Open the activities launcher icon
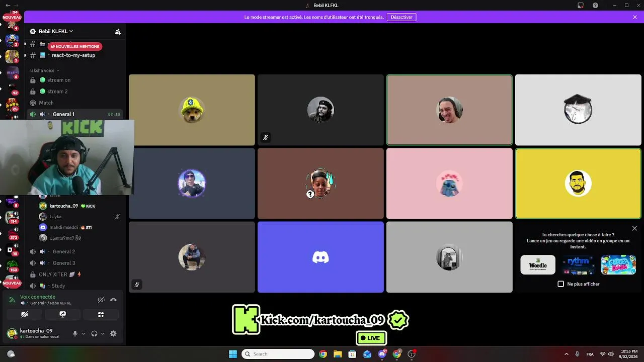Image resolution: width=644 pixels, height=362 pixels. (x=101, y=314)
